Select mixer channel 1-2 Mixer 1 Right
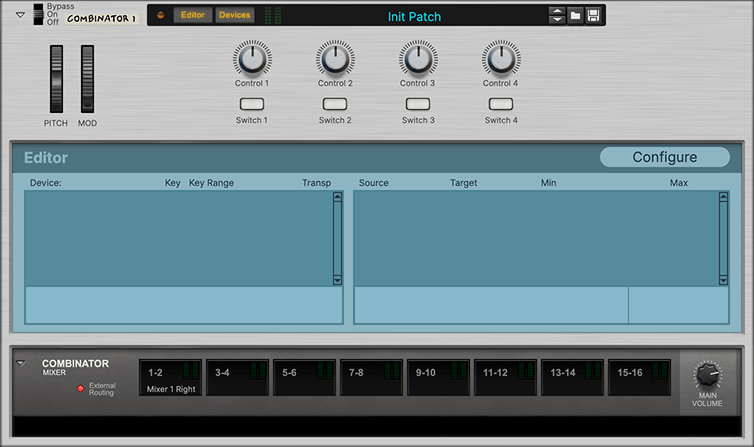754x447 pixels. pos(170,378)
